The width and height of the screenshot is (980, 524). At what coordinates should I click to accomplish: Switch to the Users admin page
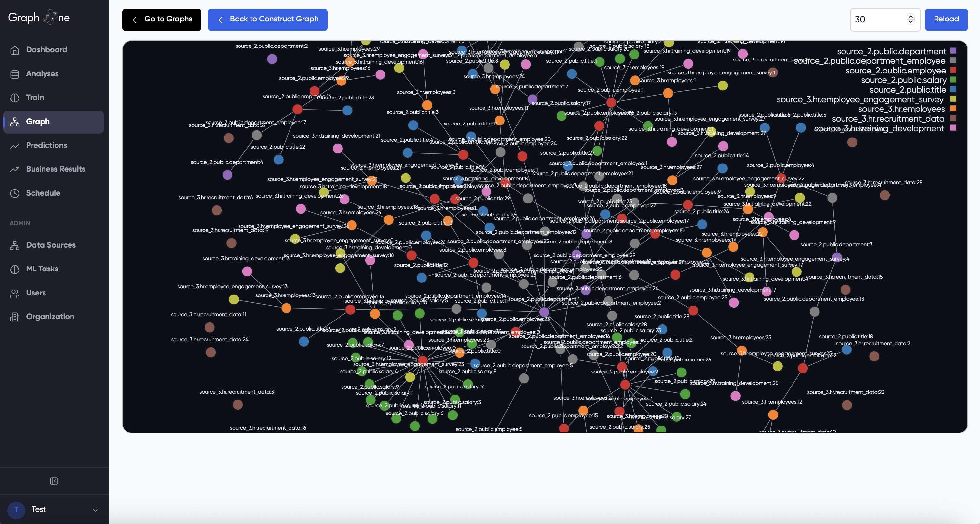tap(36, 293)
